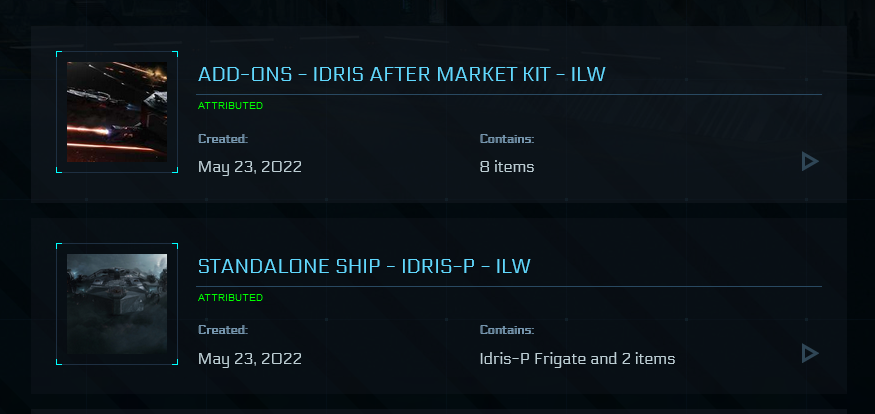The height and width of the screenshot is (414, 875).
Task: Open the ADD-ONS - IDRIS AFTER MARKET KIT title
Action: pos(402,74)
